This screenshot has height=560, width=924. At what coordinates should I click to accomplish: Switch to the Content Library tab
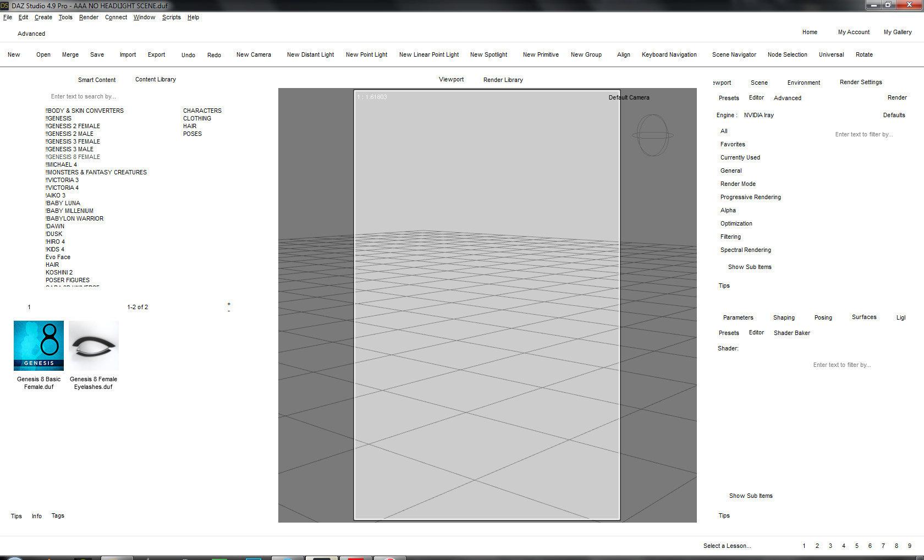[x=156, y=79]
